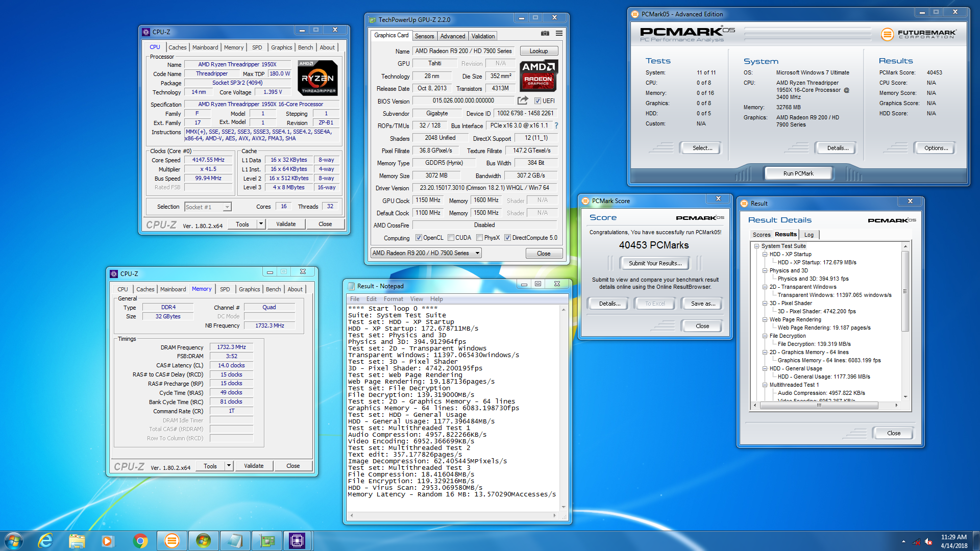The height and width of the screenshot is (551, 980).
Task: Switch to Notepad via taskbar icon
Action: click(235, 540)
